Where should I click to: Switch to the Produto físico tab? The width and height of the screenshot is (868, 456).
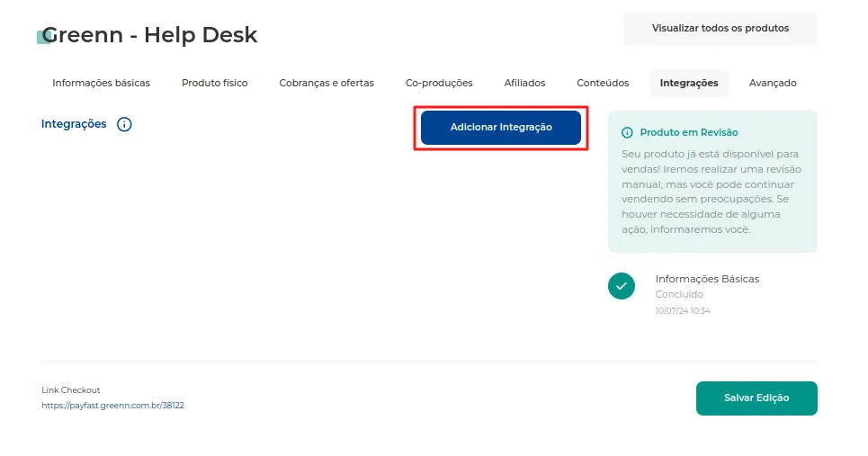[215, 83]
